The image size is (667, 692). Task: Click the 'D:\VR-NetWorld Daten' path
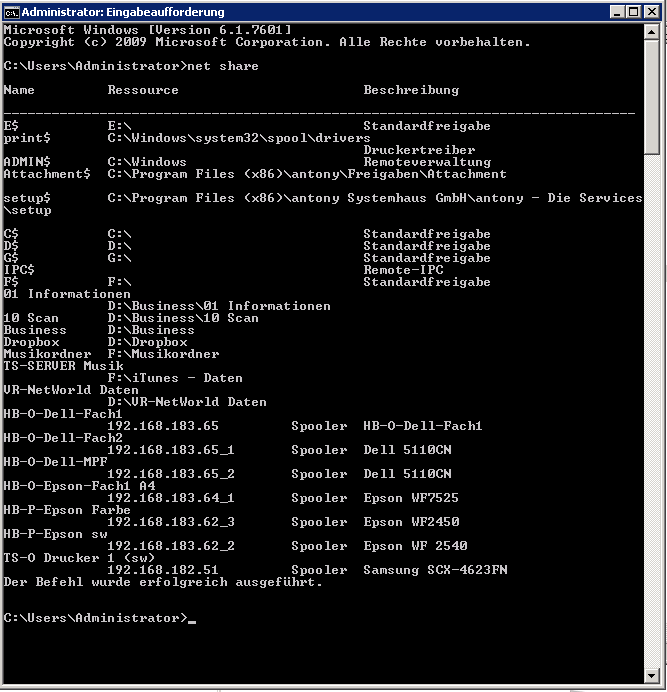[187, 402]
